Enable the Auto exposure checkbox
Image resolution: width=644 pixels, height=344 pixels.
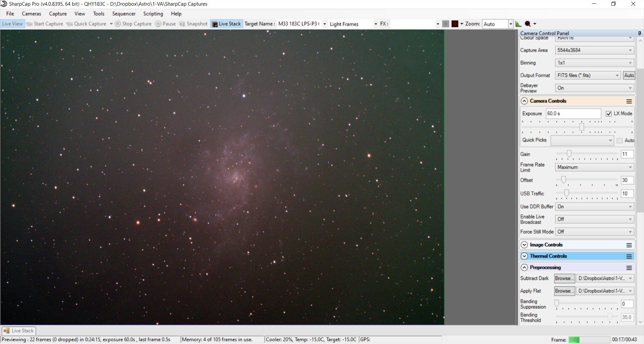coord(620,140)
